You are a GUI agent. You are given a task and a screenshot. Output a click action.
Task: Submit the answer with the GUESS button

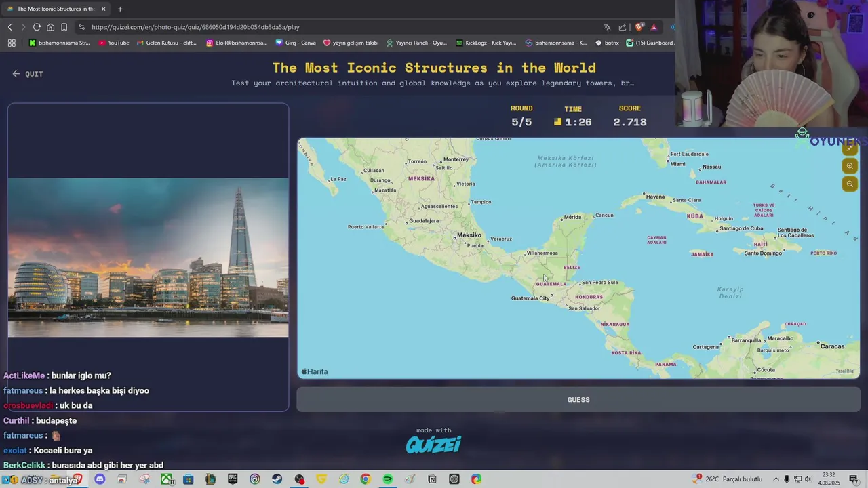click(x=578, y=400)
